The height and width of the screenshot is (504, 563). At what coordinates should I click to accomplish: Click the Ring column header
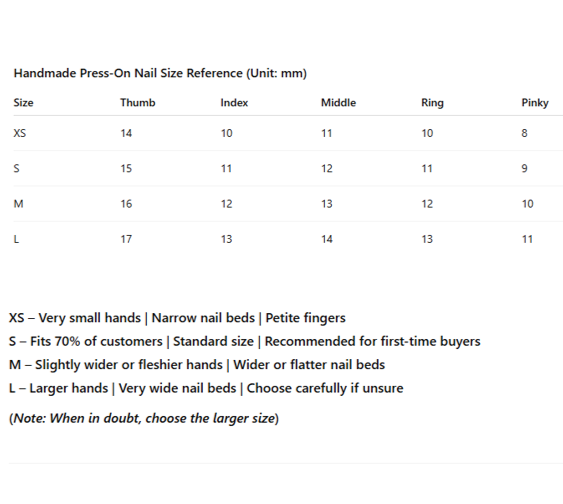pos(432,103)
